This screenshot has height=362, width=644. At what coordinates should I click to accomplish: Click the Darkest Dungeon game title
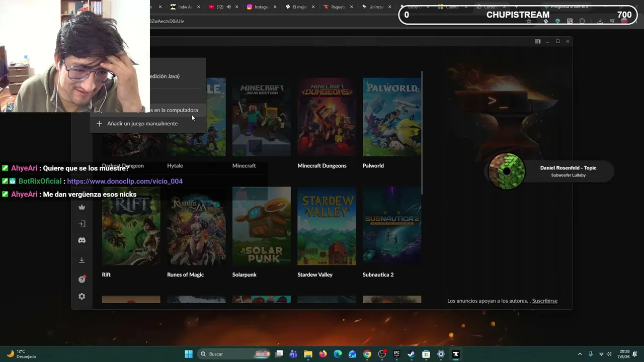coord(123,166)
